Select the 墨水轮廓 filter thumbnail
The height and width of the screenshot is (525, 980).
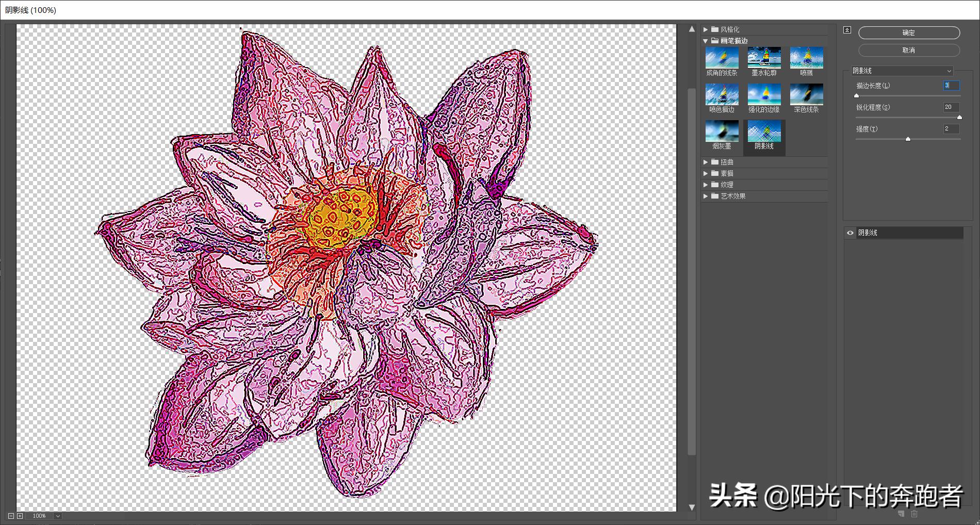764,57
